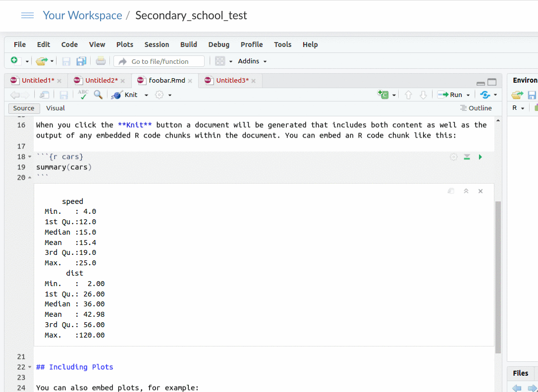The image size is (538, 392).
Task: Click the editor scrollbar up arrow
Action: [x=498, y=121]
